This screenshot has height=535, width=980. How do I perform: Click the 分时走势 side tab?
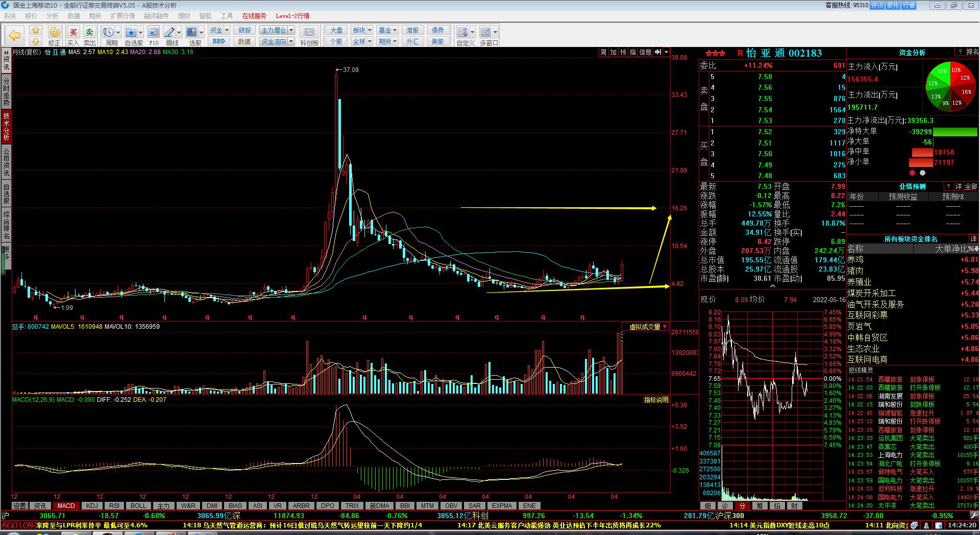(x=6, y=91)
